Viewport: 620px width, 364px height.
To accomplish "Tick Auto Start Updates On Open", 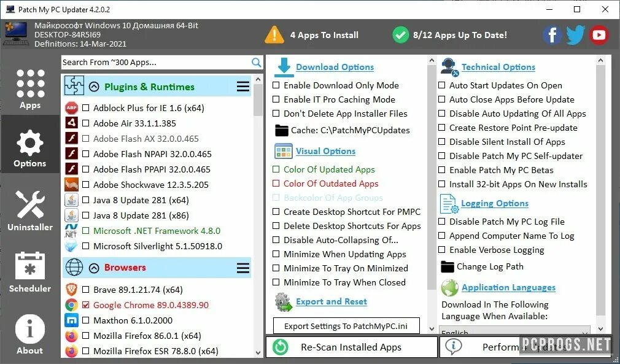I will click(442, 85).
